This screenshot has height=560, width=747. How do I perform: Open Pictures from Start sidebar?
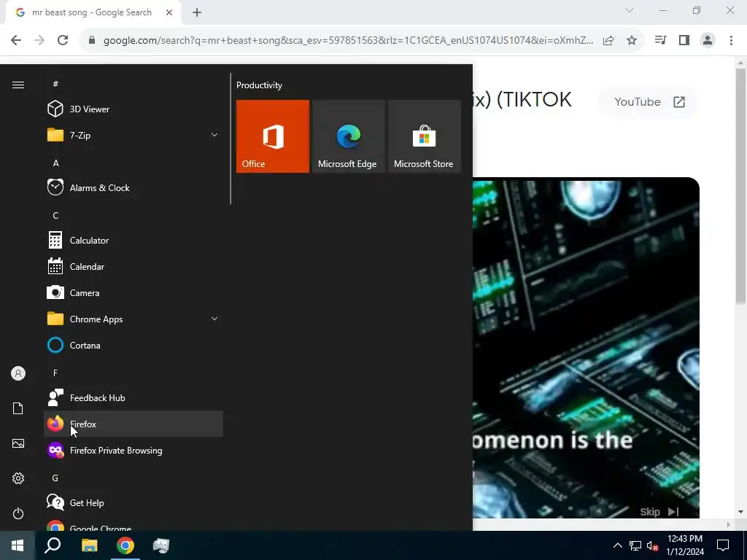point(18,443)
